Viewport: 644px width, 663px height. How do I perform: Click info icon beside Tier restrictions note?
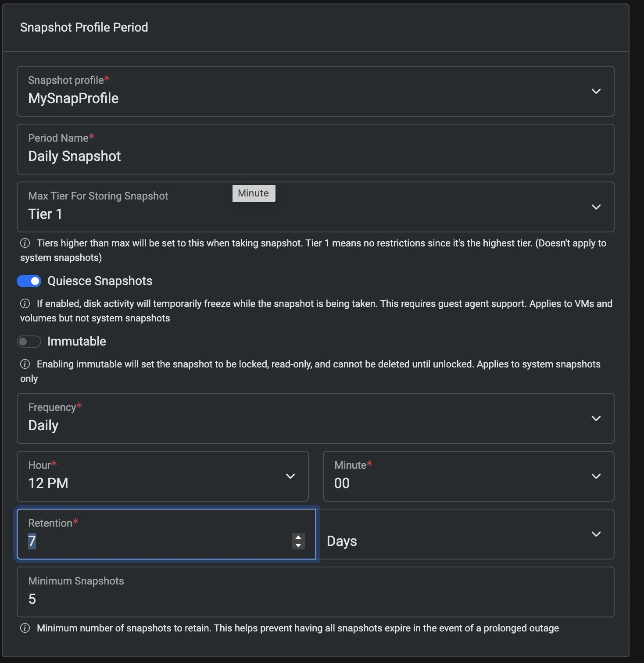click(25, 243)
